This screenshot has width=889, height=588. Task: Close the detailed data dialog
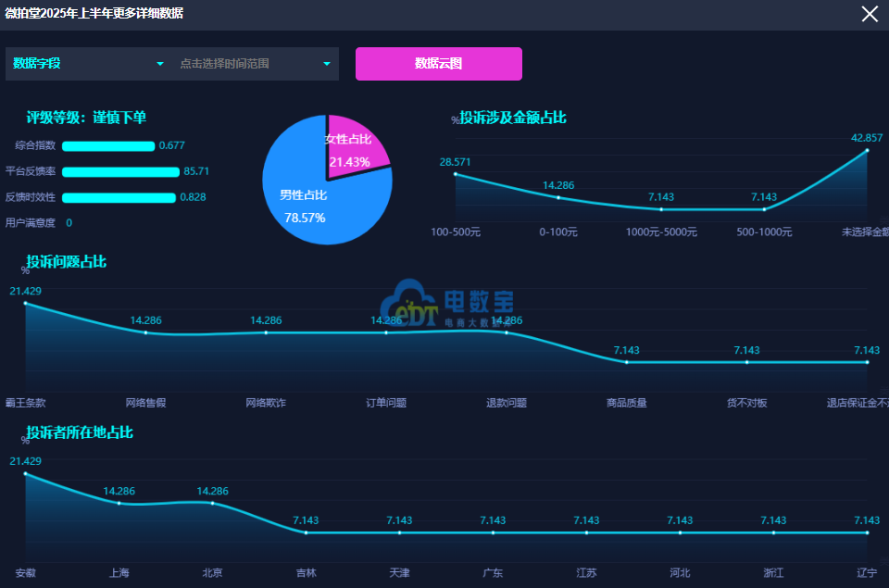870,14
